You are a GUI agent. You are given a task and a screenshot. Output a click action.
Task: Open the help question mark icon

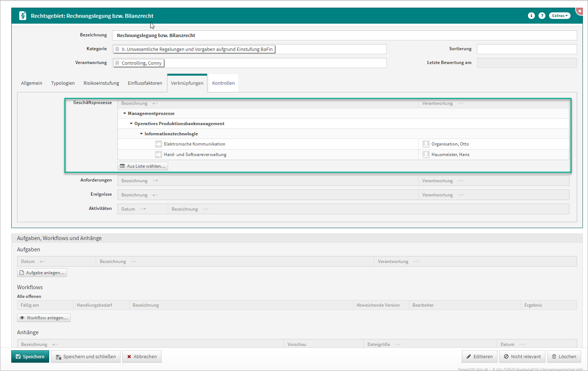(x=542, y=16)
